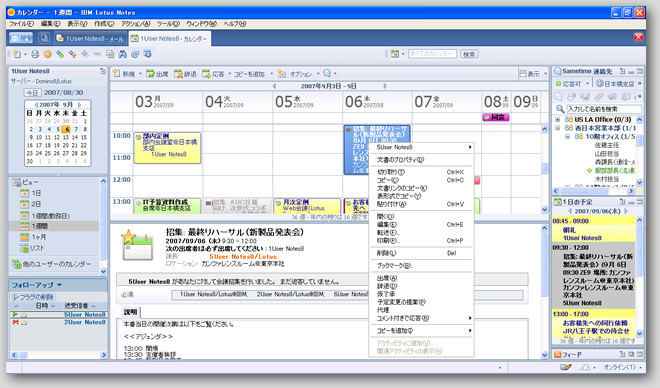
Task: Click the pink all-day event on the 8th
Action: pyautogui.click(x=496, y=117)
